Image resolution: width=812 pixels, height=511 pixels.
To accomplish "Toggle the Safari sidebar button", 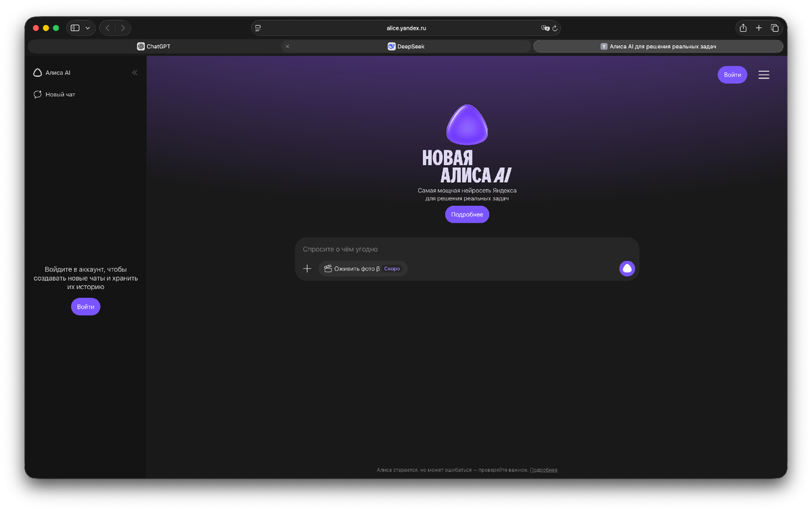I will click(x=75, y=28).
